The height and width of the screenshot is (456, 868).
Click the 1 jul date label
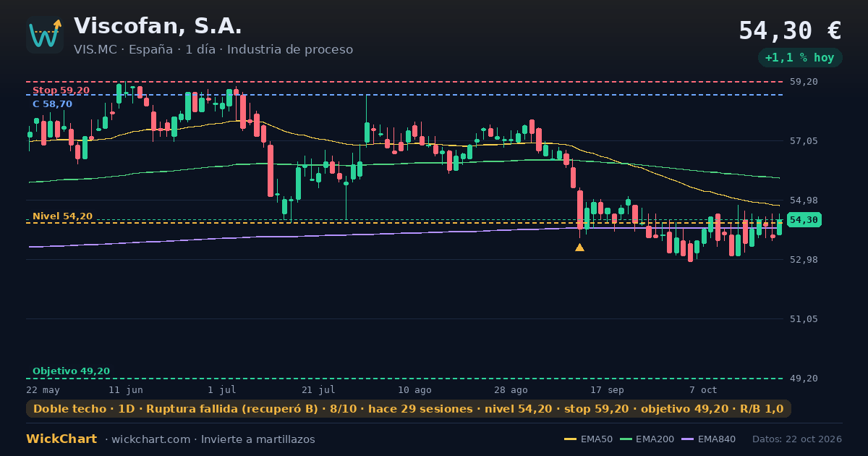(x=222, y=389)
